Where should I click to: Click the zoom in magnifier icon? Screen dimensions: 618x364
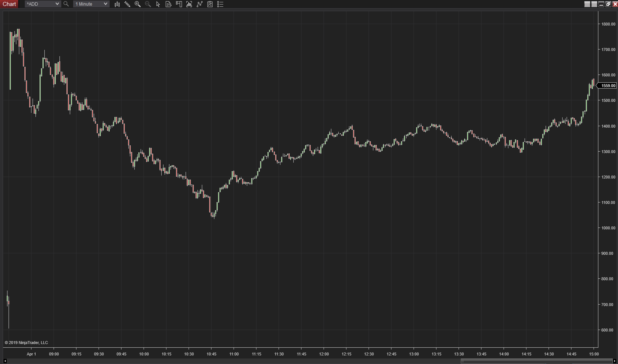coord(138,4)
